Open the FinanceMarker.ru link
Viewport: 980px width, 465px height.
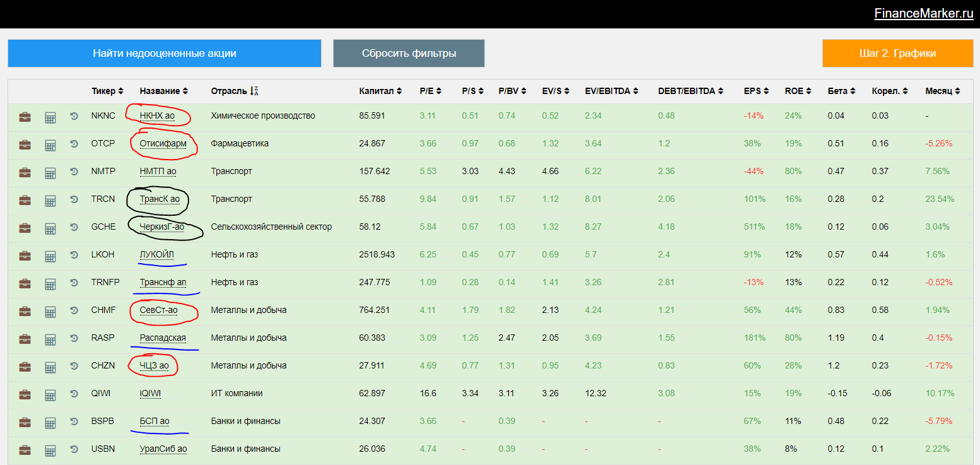coord(924,14)
